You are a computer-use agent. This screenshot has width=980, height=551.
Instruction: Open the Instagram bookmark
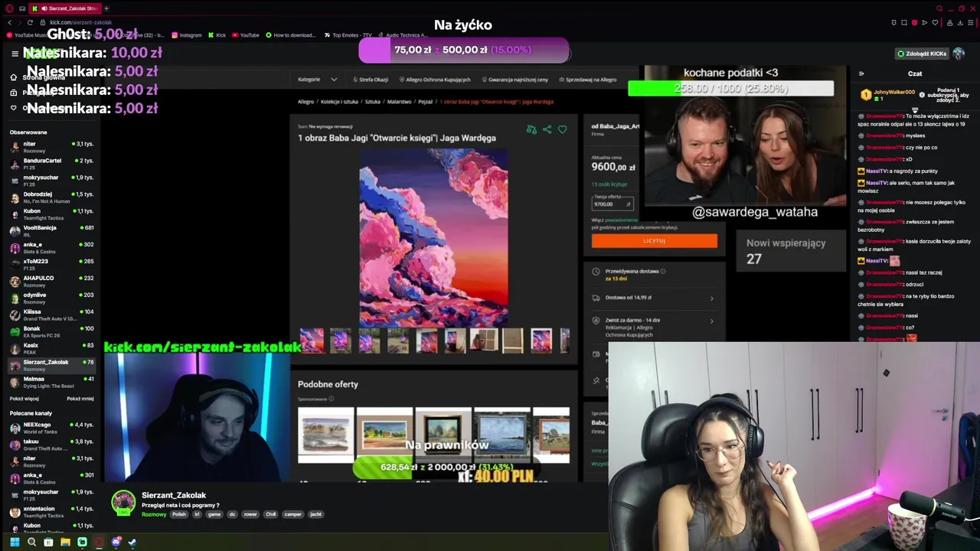pos(187,35)
